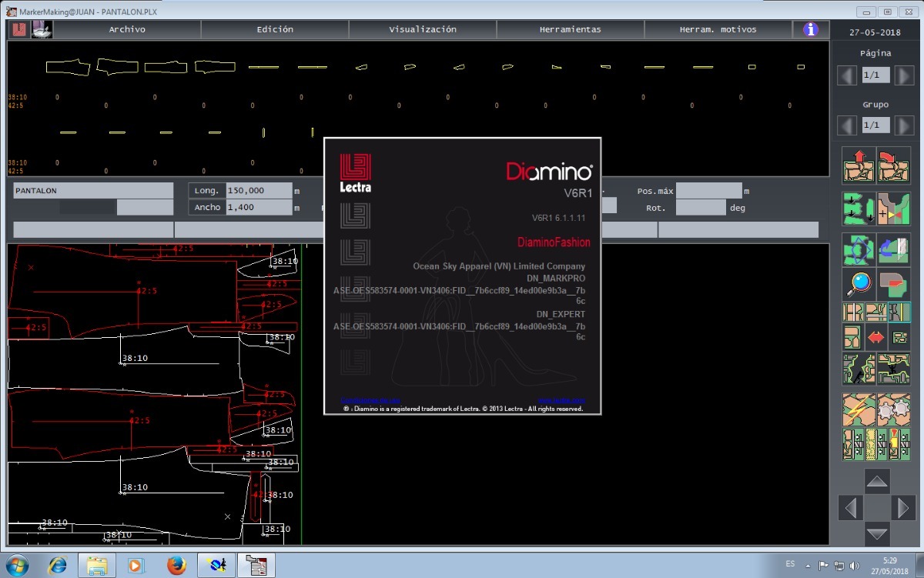Click the single piece icon left of red double arrow
This screenshot has height=578, width=924.
coord(853,336)
